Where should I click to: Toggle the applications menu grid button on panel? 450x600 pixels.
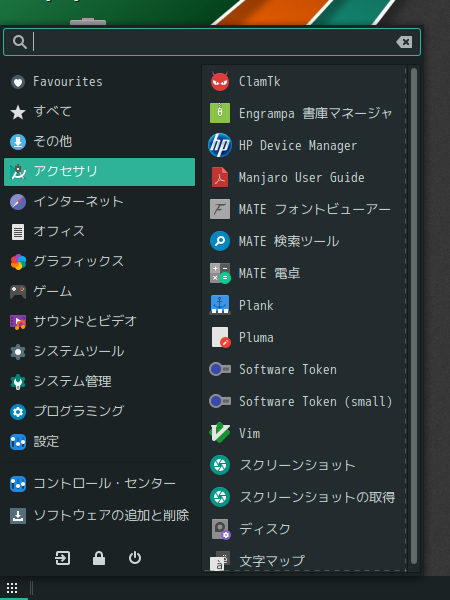(12, 588)
